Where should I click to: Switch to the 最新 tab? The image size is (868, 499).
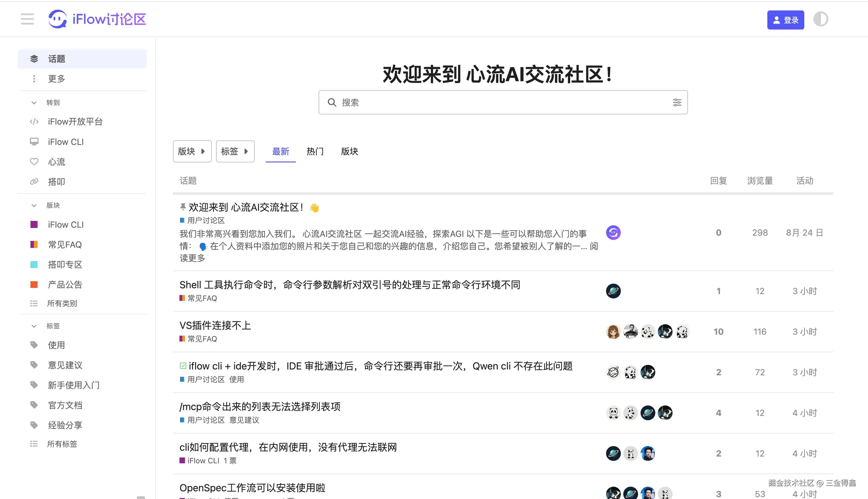click(x=280, y=151)
